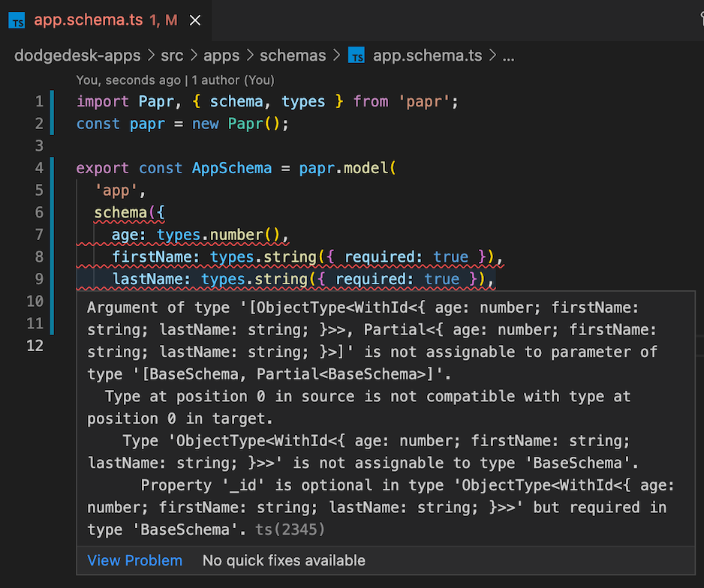Click the 'papr' import string on line 1

[x=426, y=100]
